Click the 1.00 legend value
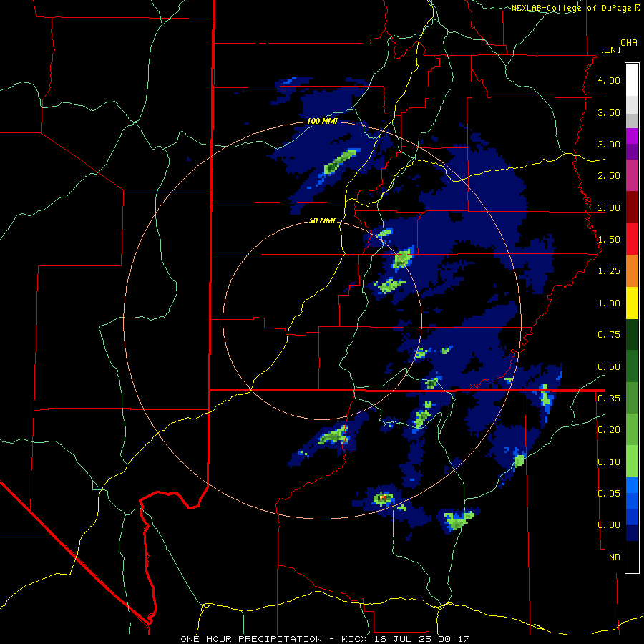 click(609, 303)
